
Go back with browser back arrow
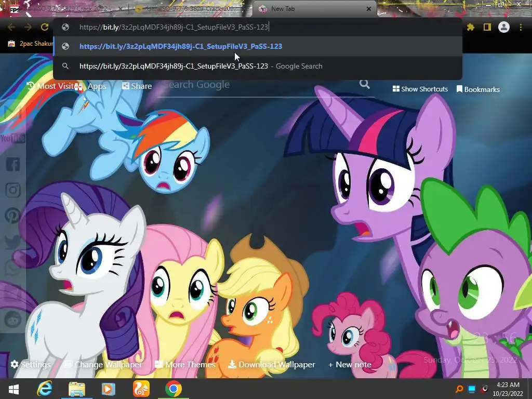(x=11, y=27)
